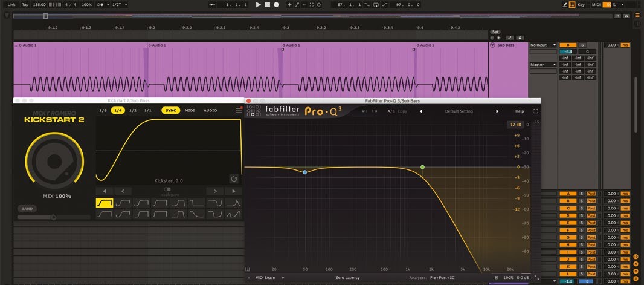Open the Key map mode
Image resolution: width=644 pixels, height=285 pixels.
click(x=581, y=4)
